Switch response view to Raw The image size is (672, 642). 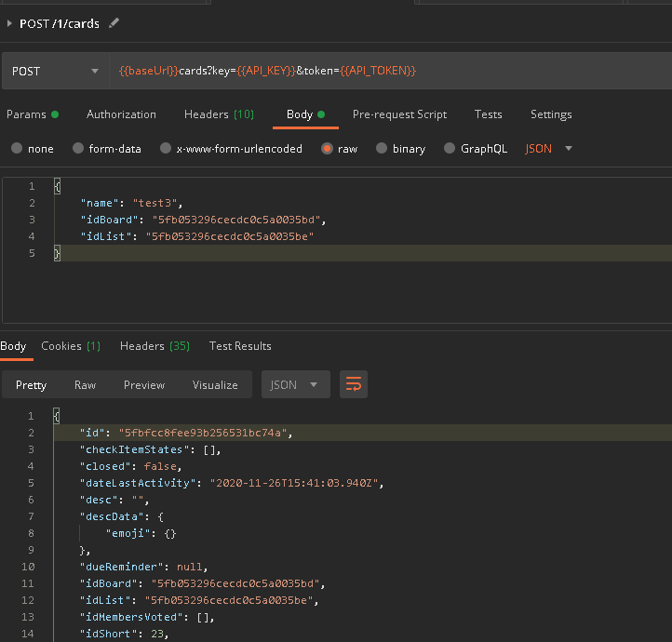pyautogui.click(x=85, y=384)
